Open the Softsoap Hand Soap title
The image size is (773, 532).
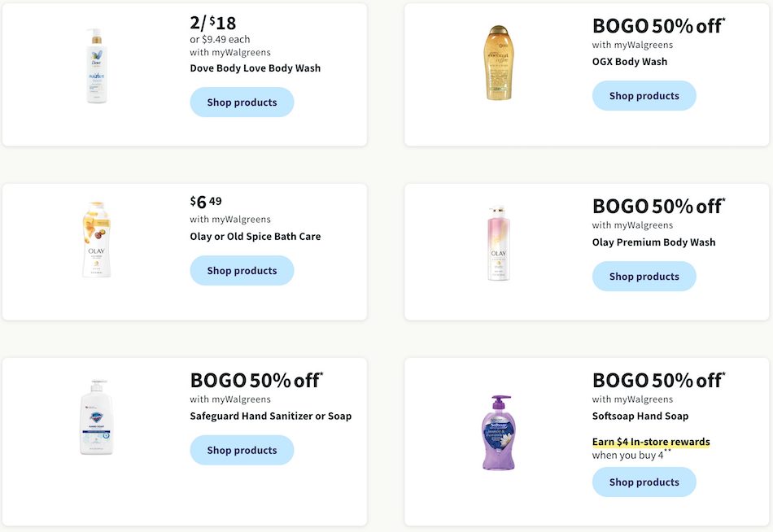pos(640,416)
